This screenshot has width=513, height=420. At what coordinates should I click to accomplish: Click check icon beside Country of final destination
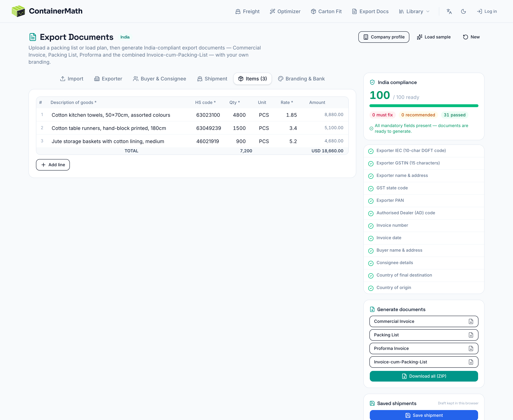(371, 276)
